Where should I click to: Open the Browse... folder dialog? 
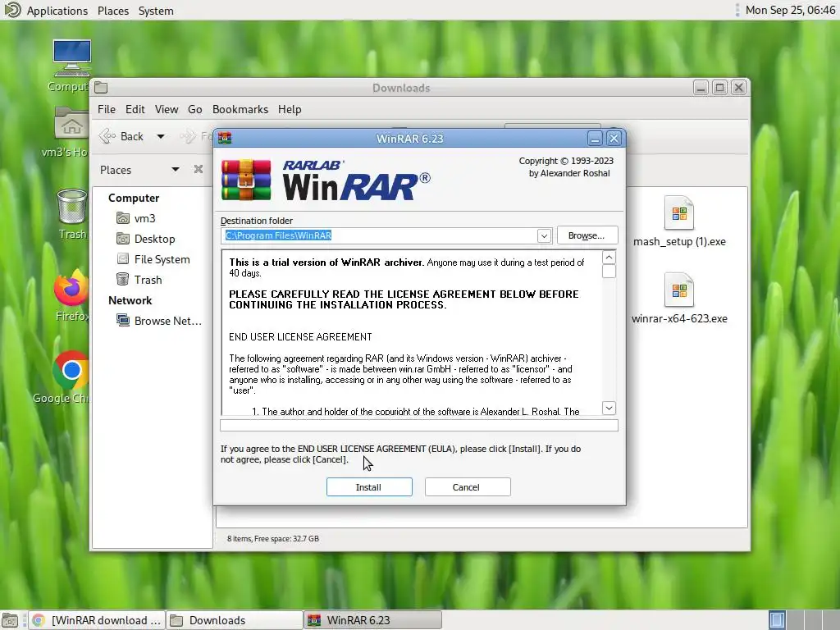pyautogui.click(x=587, y=235)
